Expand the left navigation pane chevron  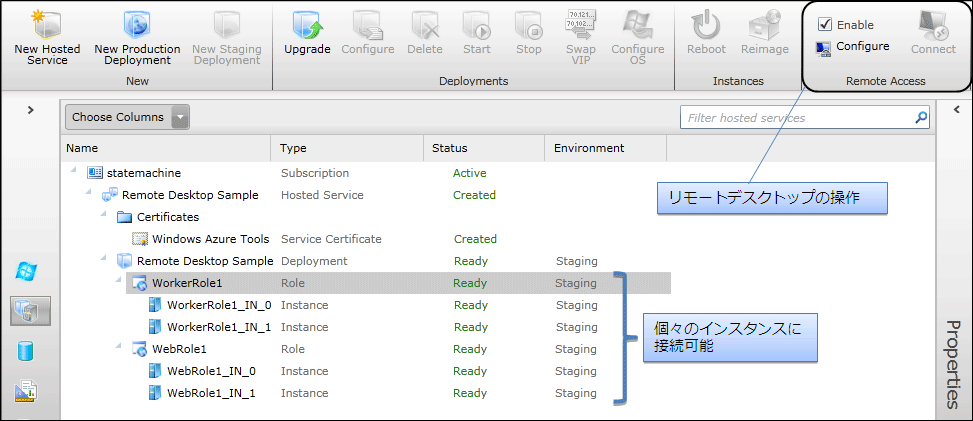pyautogui.click(x=30, y=110)
